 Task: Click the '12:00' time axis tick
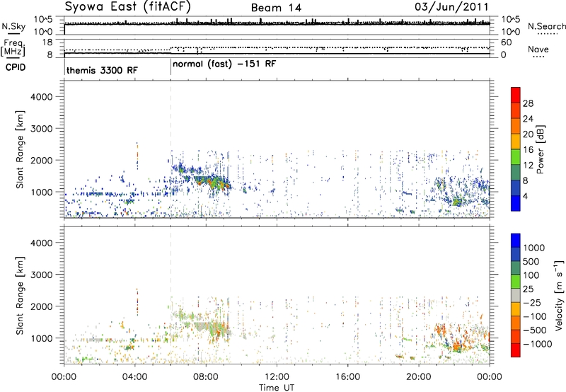point(277,377)
